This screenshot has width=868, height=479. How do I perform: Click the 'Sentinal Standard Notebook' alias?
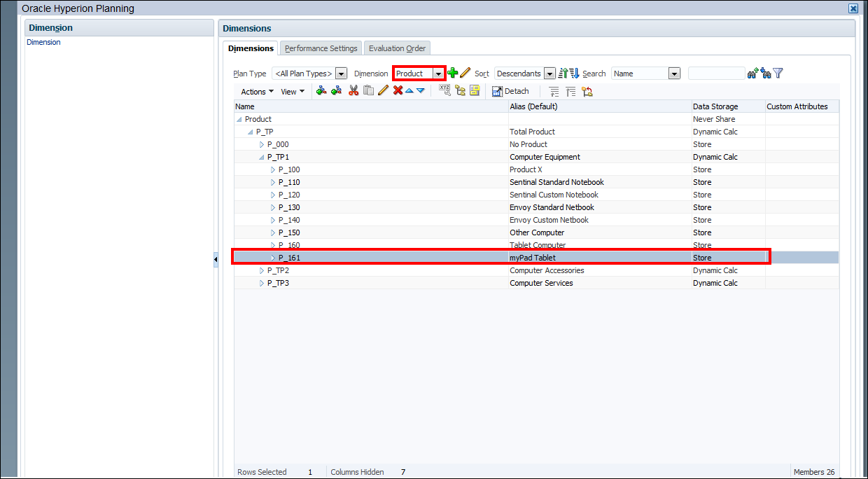point(556,182)
